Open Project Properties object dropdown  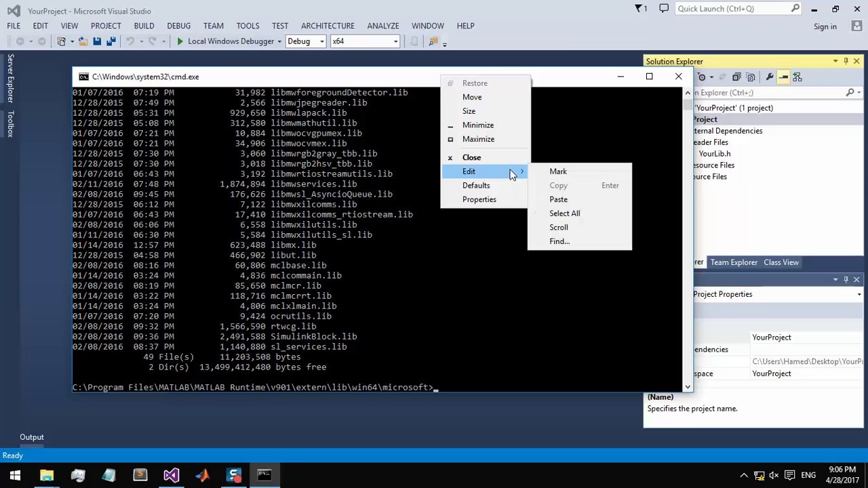(859, 294)
